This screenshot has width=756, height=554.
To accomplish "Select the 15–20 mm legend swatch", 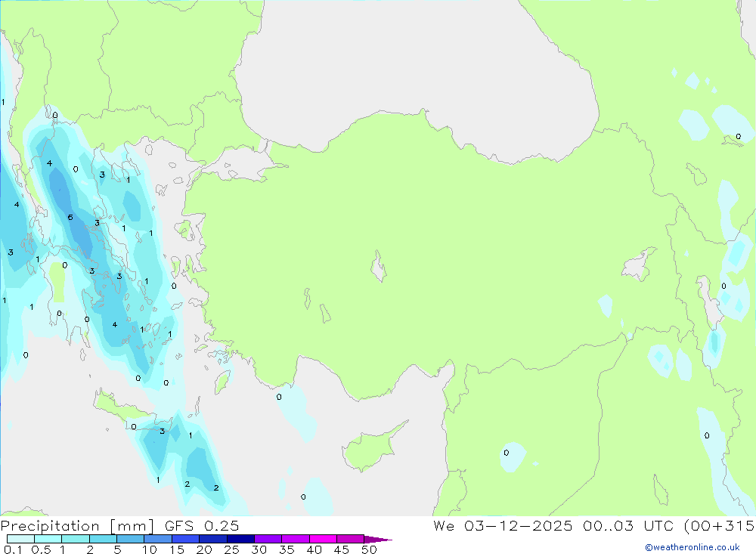I will tap(185, 539).
